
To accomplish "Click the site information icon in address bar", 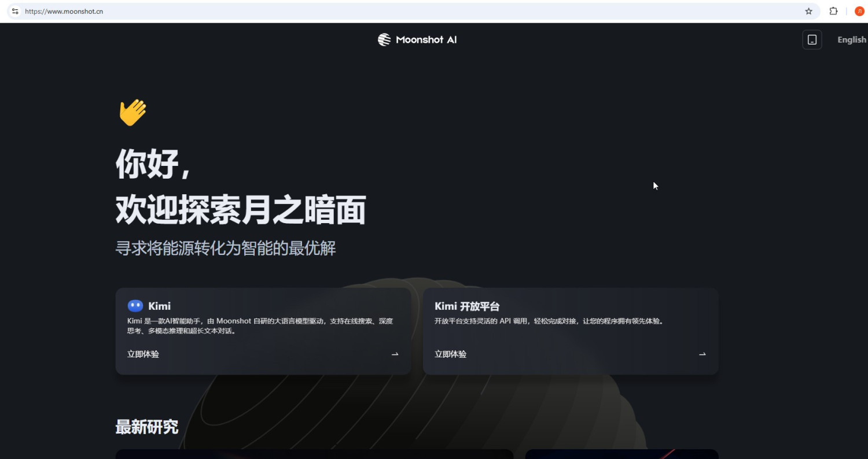I will point(15,11).
